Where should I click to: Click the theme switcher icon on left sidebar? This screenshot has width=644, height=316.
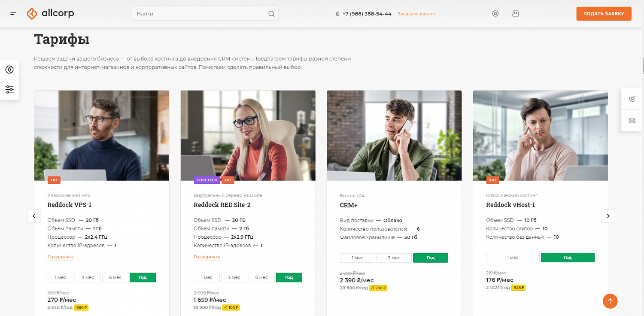point(9,70)
